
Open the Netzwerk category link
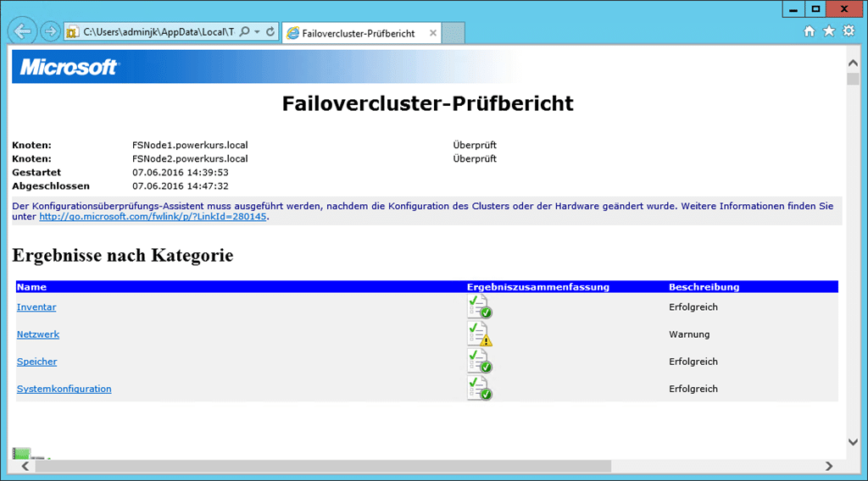click(38, 334)
